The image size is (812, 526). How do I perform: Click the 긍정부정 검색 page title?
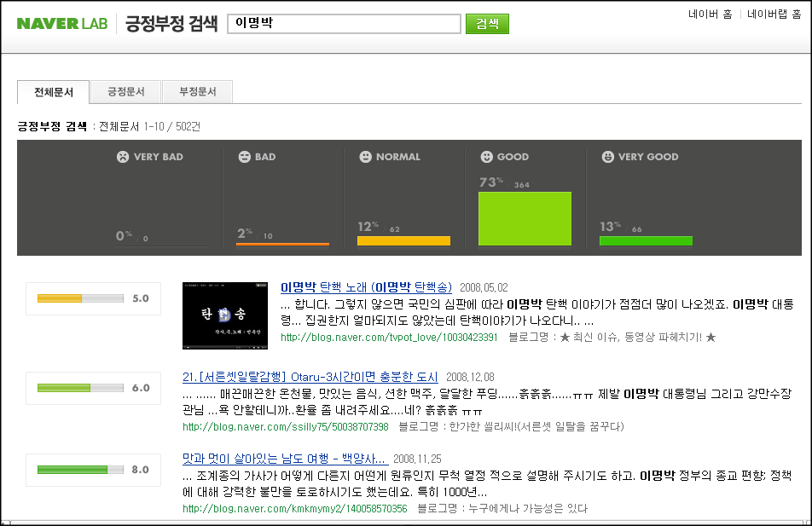pos(171,23)
